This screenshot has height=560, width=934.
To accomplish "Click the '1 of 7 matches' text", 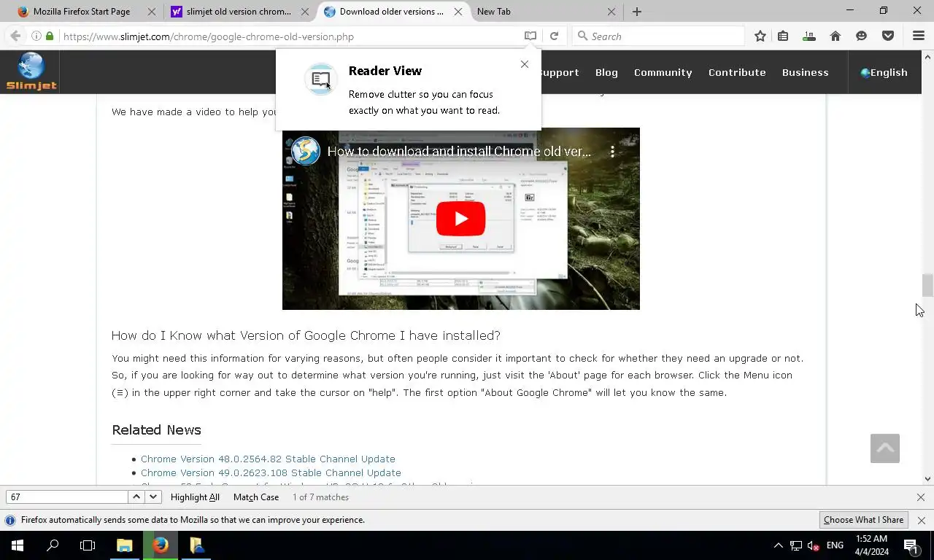I will (x=320, y=497).
